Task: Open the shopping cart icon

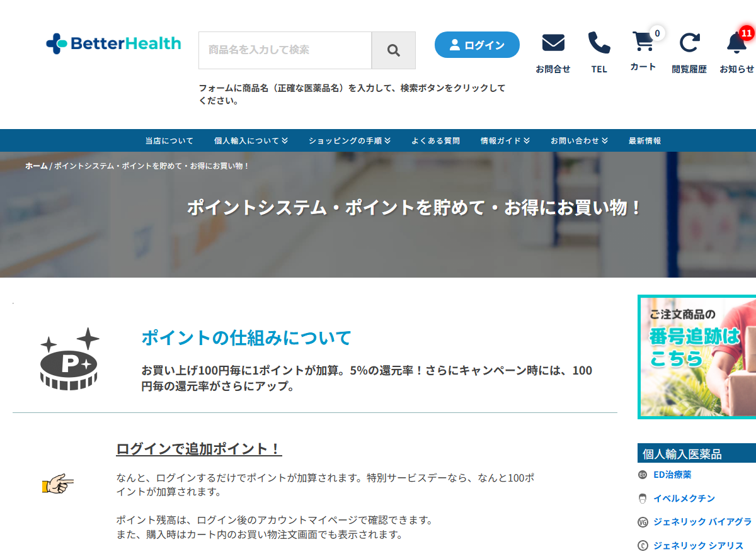Action: click(643, 42)
